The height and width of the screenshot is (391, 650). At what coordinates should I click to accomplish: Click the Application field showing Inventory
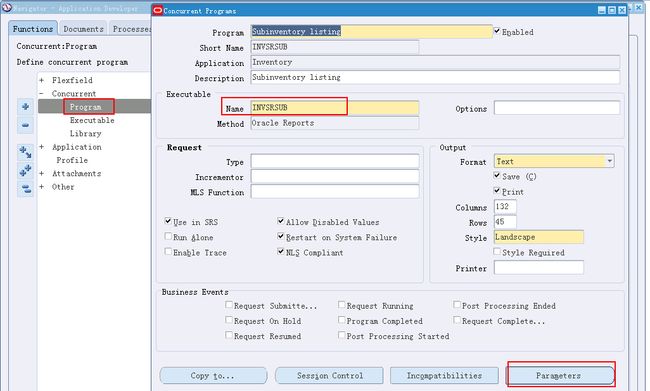coord(435,62)
